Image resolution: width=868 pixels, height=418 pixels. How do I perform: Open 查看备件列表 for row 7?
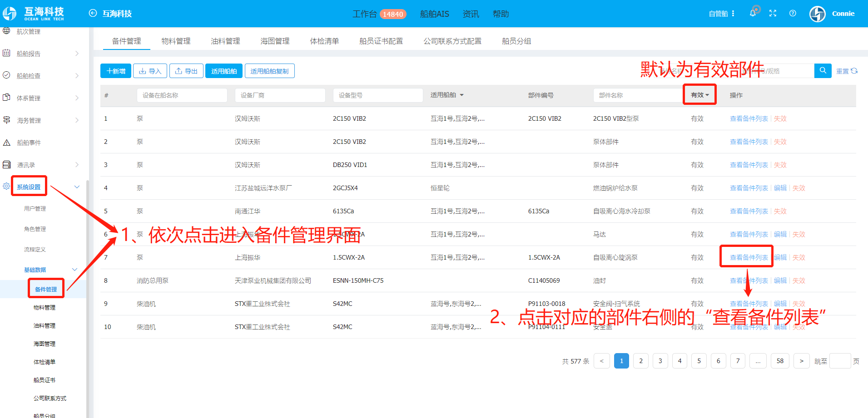(x=749, y=257)
